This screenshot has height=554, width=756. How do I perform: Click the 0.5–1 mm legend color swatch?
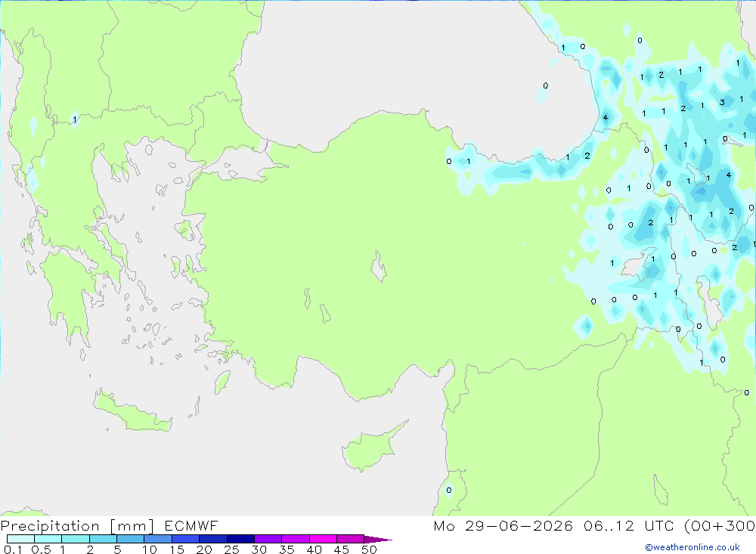[x=48, y=539]
